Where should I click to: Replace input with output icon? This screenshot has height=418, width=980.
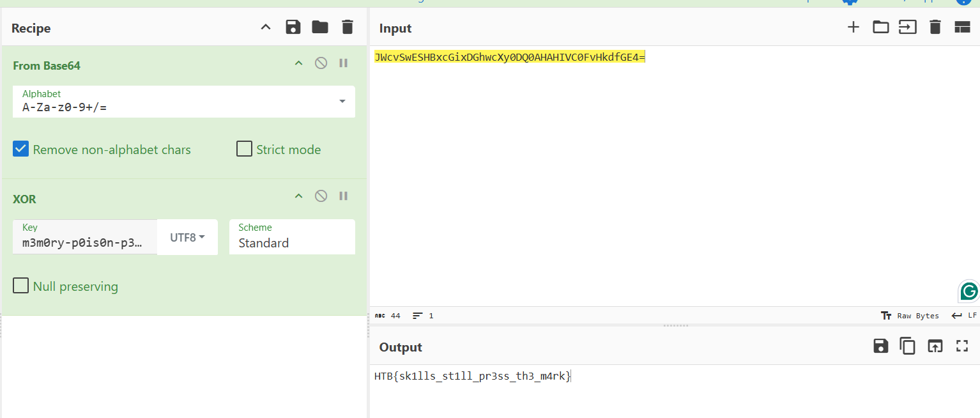935,346
